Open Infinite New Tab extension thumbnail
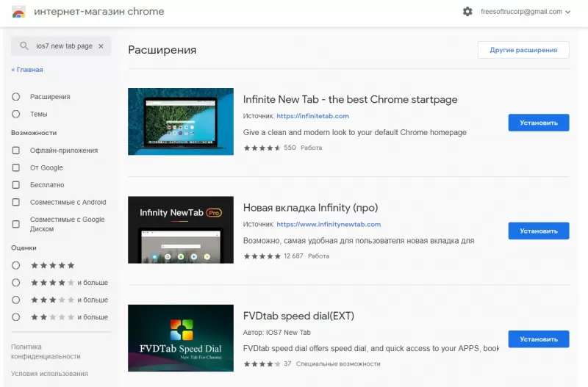588x387 pixels. point(180,121)
